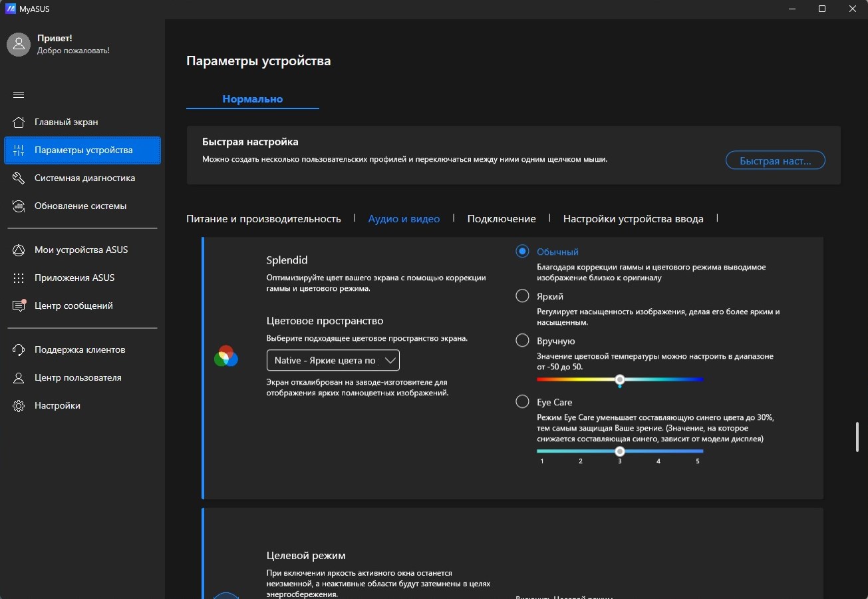Open Поддержка клиентов headset icon
Image resolution: width=868 pixels, height=599 pixels.
[19, 350]
